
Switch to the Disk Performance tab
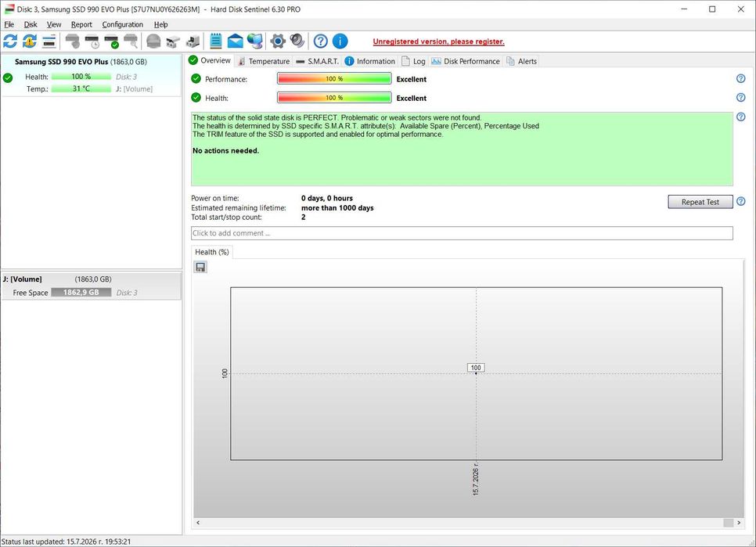(466, 61)
